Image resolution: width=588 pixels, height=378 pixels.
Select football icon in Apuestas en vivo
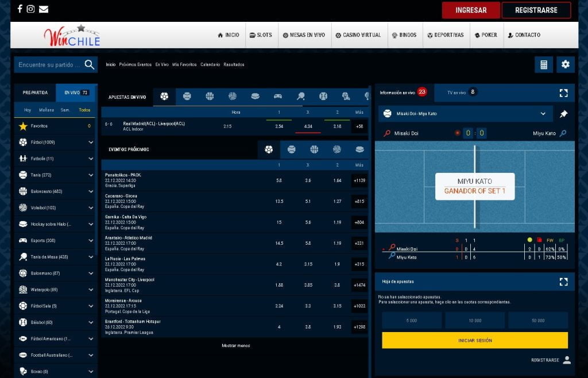coord(164,97)
